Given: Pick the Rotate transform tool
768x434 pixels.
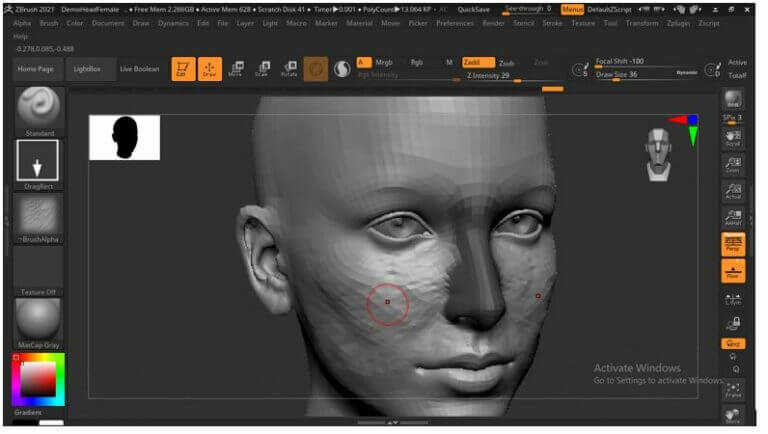Looking at the screenshot, I should coord(289,69).
